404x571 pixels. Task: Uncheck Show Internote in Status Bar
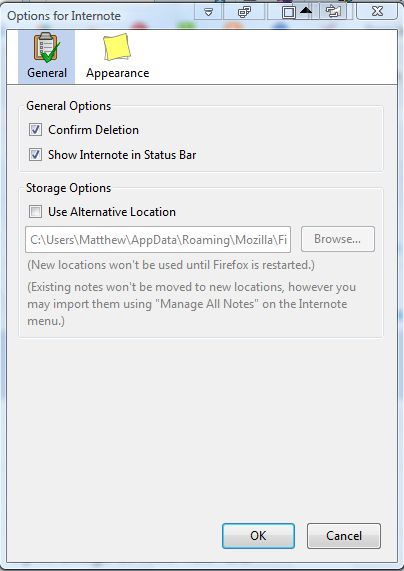click(x=35, y=155)
